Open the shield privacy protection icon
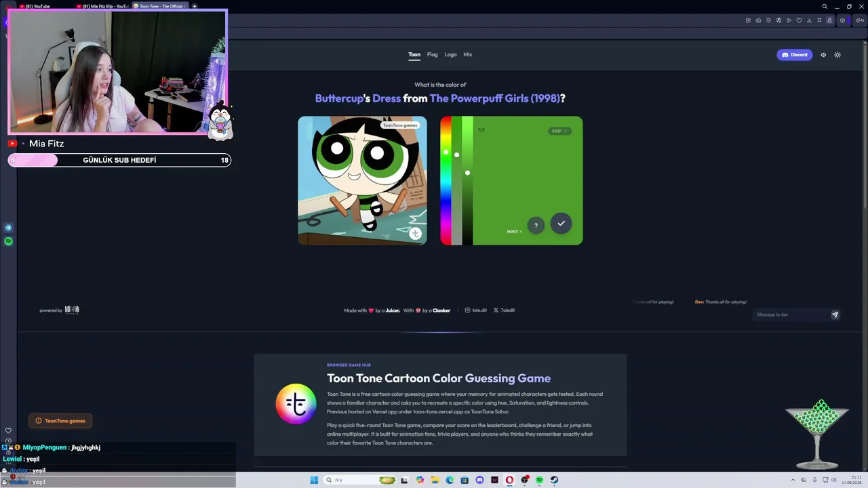The height and width of the screenshot is (488, 868). tap(768, 20)
